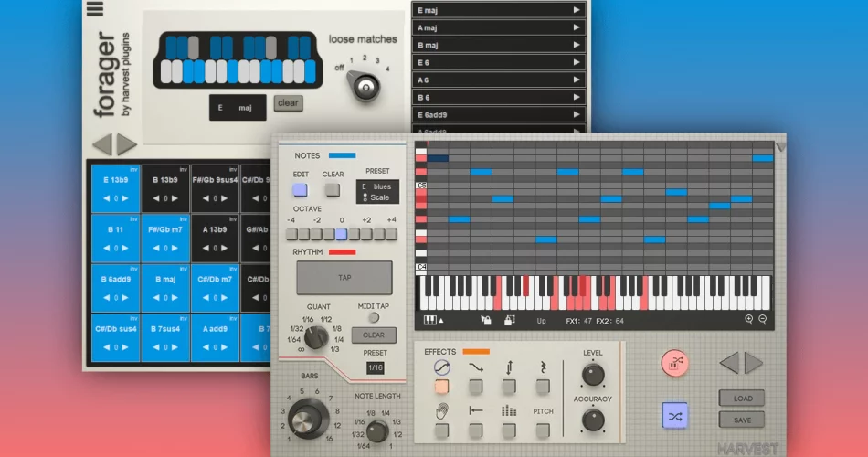
Task: Click the SAVE button
Action: [x=742, y=420]
